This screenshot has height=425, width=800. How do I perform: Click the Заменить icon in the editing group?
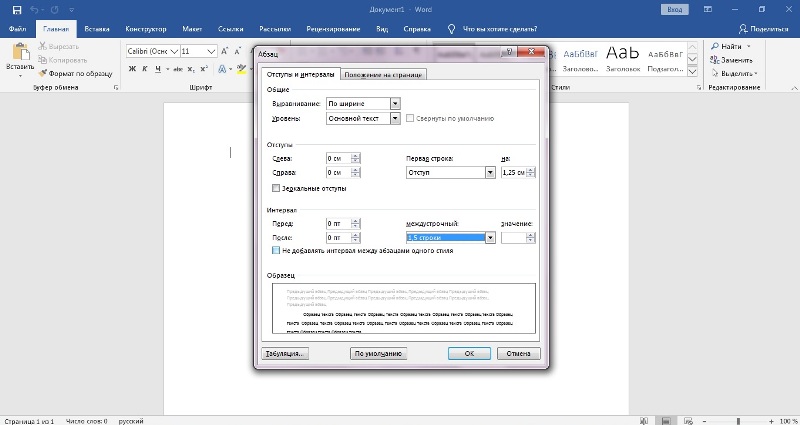coord(717,59)
